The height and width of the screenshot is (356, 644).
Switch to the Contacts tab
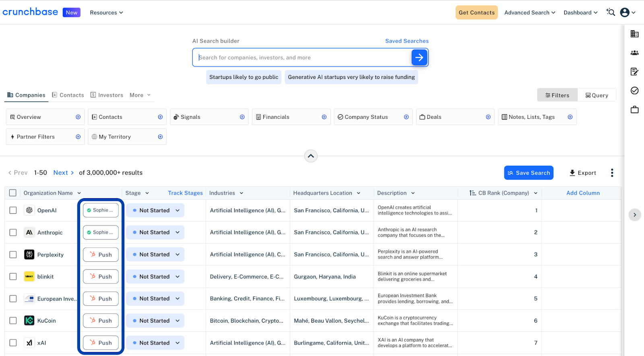[68, 95]
